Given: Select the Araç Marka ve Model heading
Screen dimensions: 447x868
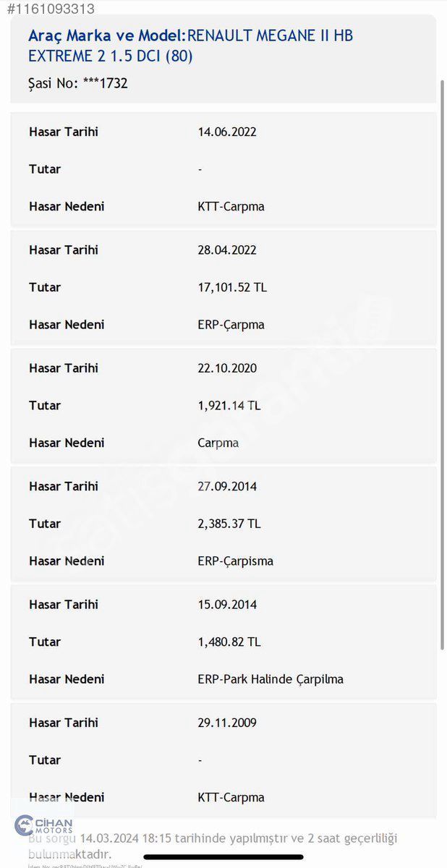Looking at the screenshot, I should (x=191, y=45).
